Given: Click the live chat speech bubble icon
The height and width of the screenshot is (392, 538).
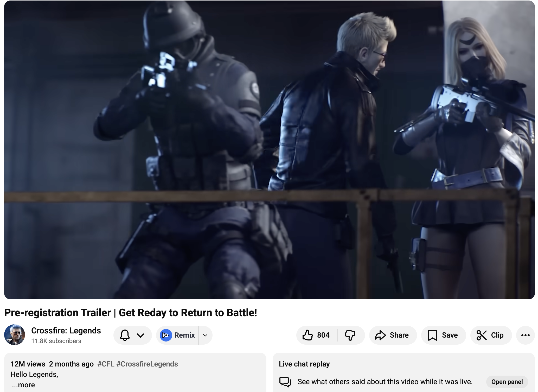Looking at the screenshot, I should point(285,382).
